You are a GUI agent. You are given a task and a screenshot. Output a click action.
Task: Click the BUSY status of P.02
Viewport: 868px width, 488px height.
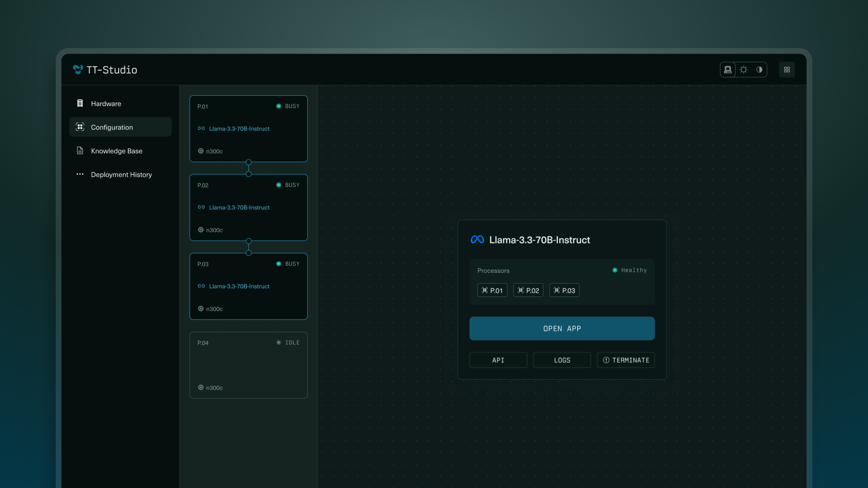tap(288, 185)
